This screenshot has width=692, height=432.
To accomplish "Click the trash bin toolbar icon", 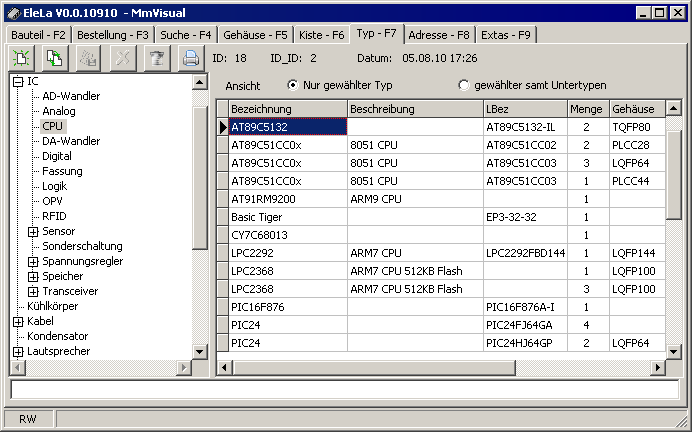I will [156, 58].
